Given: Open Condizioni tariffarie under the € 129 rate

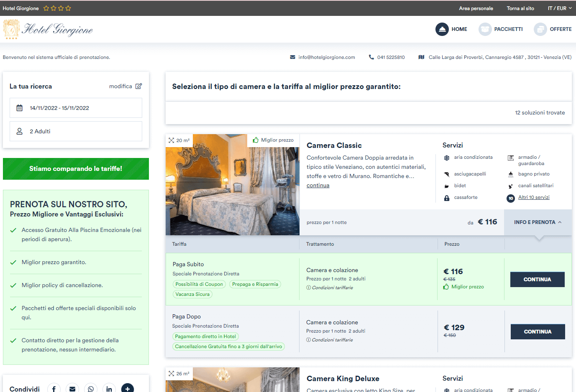Looking at the screenshot, I should click(330, 340).
